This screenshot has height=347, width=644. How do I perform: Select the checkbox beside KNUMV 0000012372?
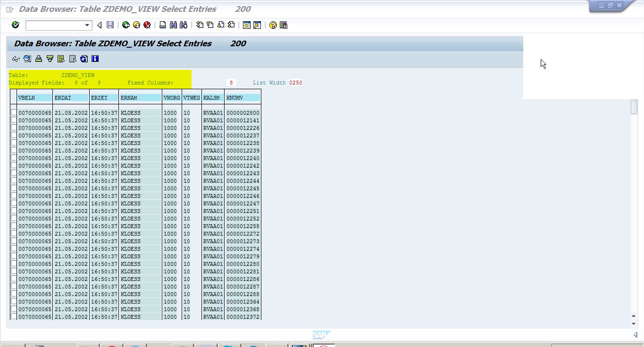point(14,316)
